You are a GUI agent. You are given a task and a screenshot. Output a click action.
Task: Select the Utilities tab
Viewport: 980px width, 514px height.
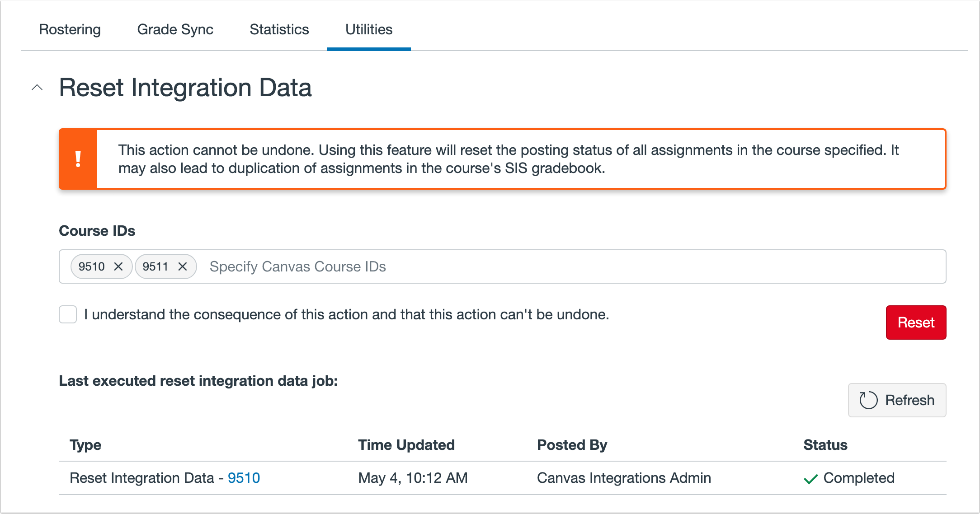click(x=369, y=29)
